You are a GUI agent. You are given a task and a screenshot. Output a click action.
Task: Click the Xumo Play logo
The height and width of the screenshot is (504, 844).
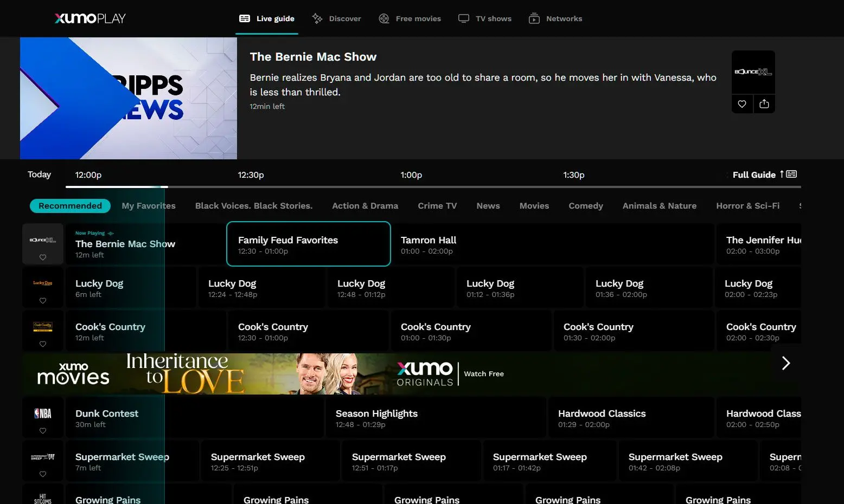(x=90, y=18)
